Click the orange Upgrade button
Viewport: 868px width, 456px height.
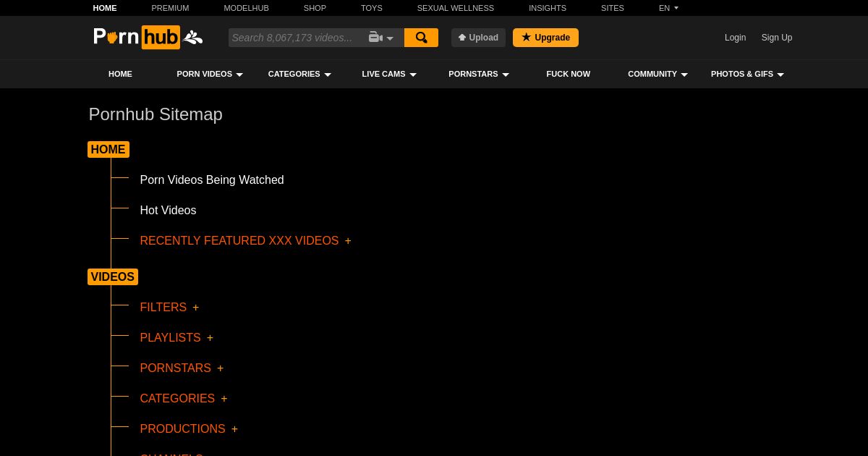[545, 38]
